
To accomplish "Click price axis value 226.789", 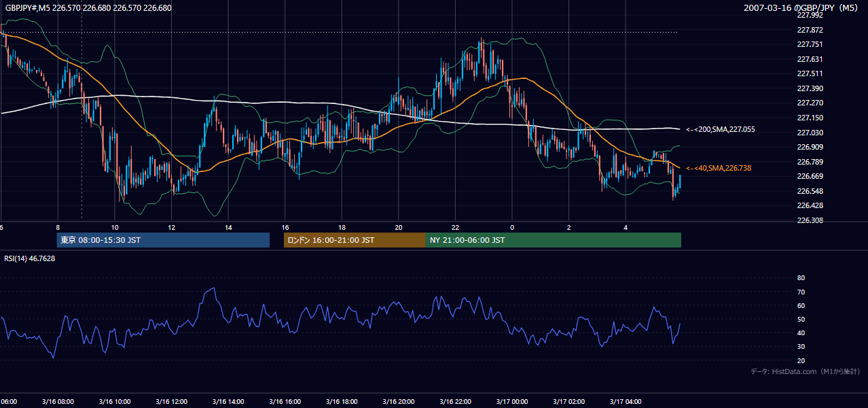I will (810, 162).
